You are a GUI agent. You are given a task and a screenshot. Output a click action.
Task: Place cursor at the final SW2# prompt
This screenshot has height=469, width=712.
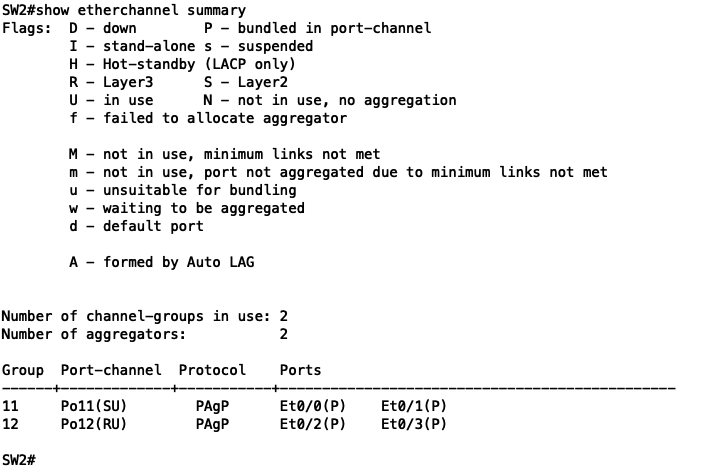(x=19, y=459)
